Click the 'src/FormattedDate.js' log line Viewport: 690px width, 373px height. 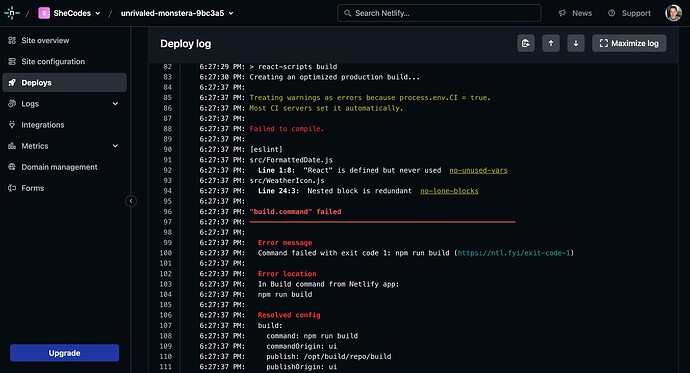pyautogui.click(x=291, y=160)
